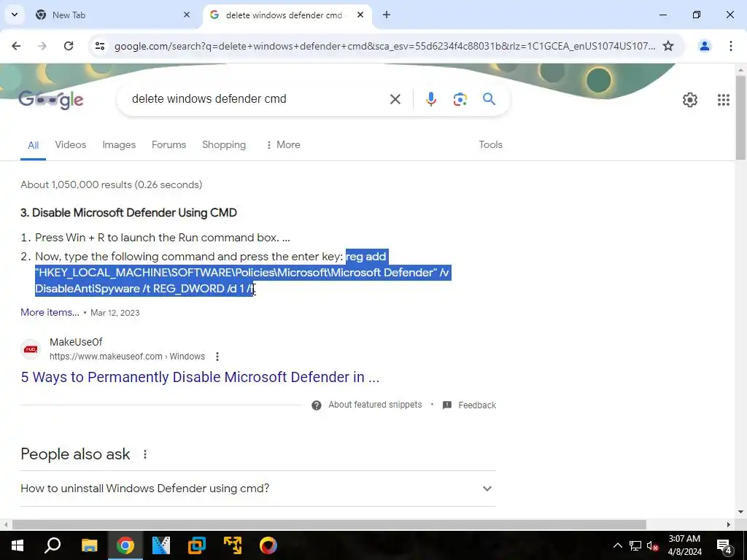Reload the current page
The height and width of the screenshot is (560, 747).
(69, 46)
